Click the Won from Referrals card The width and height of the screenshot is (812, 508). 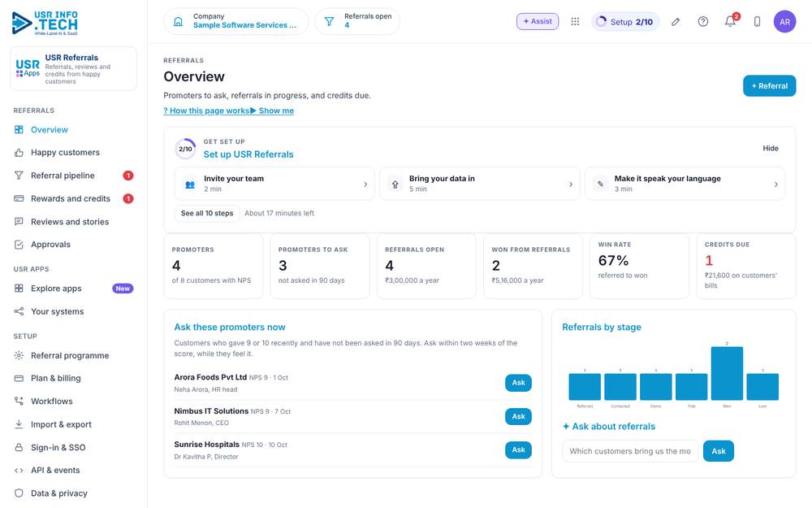pyautogui.click(x=533, y=266)
